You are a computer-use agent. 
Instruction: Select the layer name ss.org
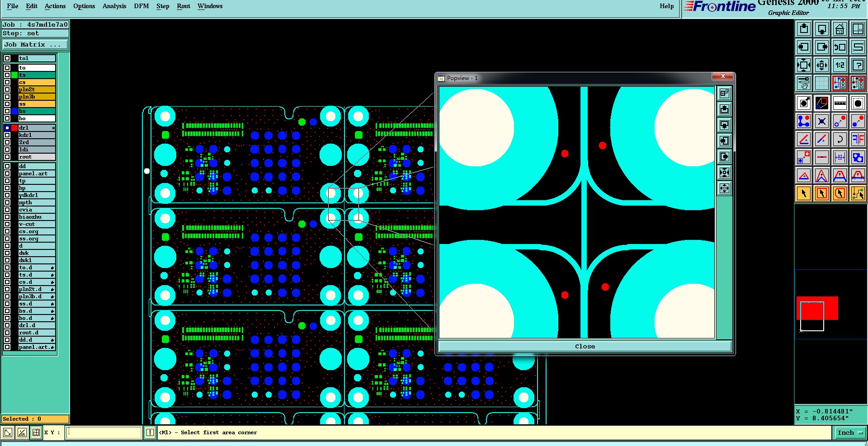click(x=37, y=239)
